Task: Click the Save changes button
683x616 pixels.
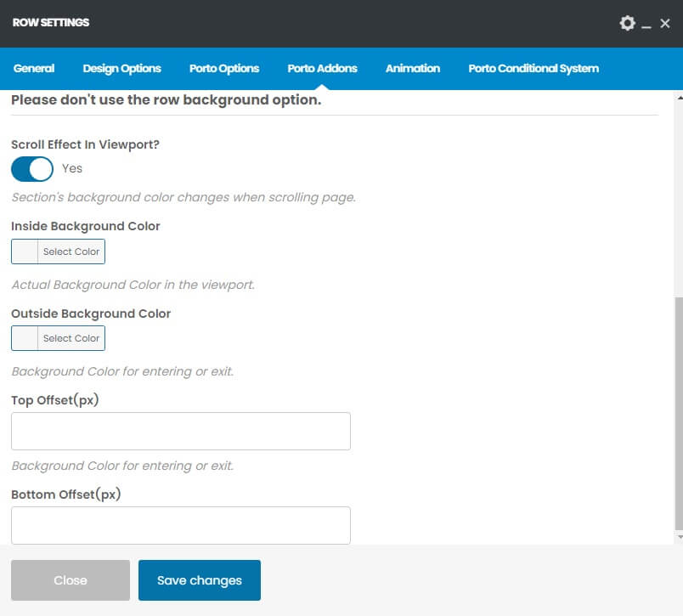Action: (200, 580)
